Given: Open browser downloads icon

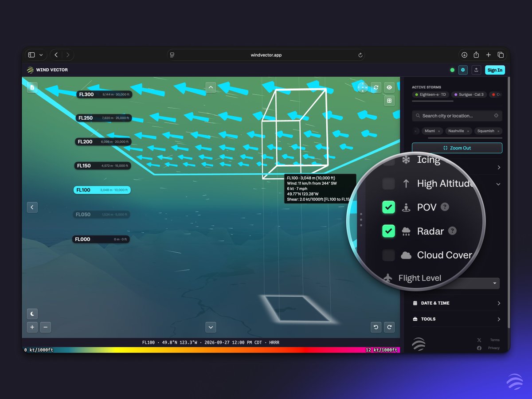Looking at the screenshot, I should click(464, 55).
